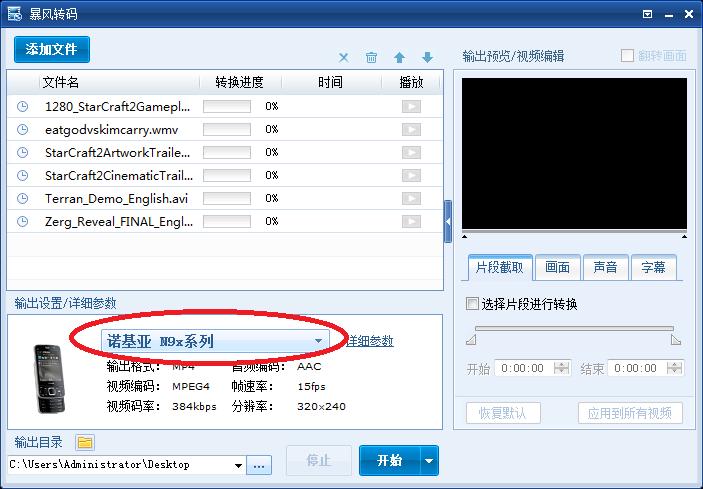The image size is (703, 489).
Task: Enable 翻转画面 checkbox
Action: [x=627, y=56]
